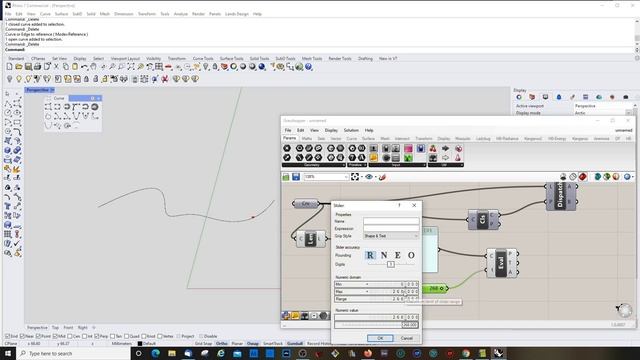Open the Curve Tools toolbar tab in Rhino
The height and width of the screenshot is (360, 640).
coord(203,59)
